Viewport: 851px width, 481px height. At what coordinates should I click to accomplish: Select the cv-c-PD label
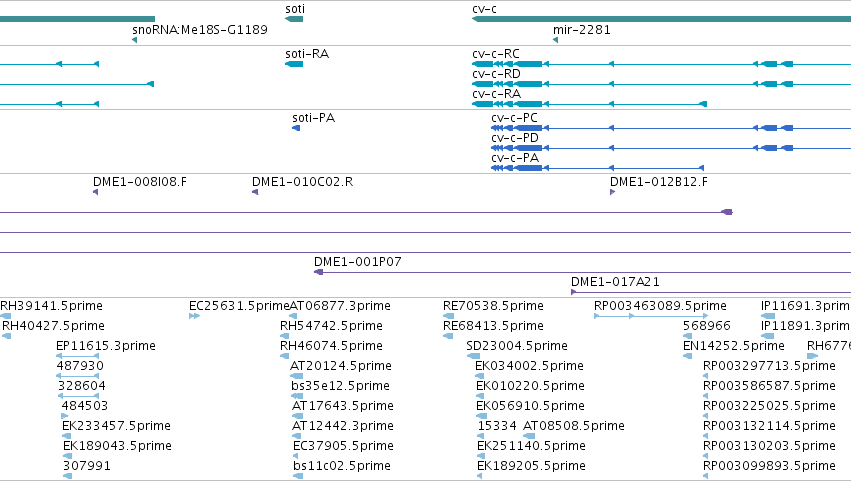515,138
